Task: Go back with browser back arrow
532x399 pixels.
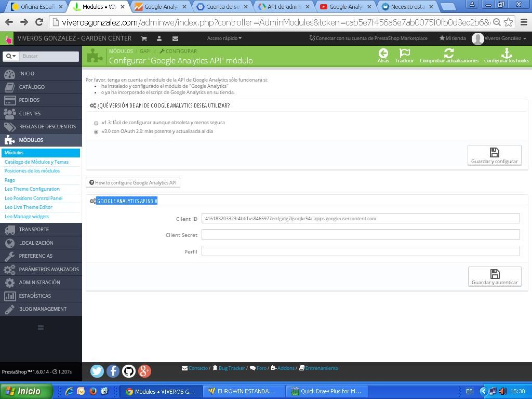Action: 9,22
